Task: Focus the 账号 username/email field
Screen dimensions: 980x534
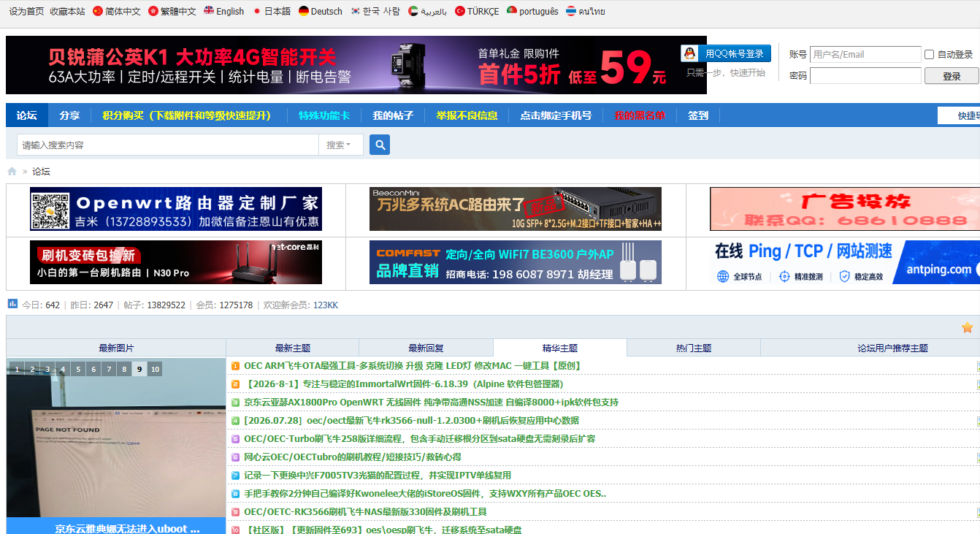Action: (865, 54)
